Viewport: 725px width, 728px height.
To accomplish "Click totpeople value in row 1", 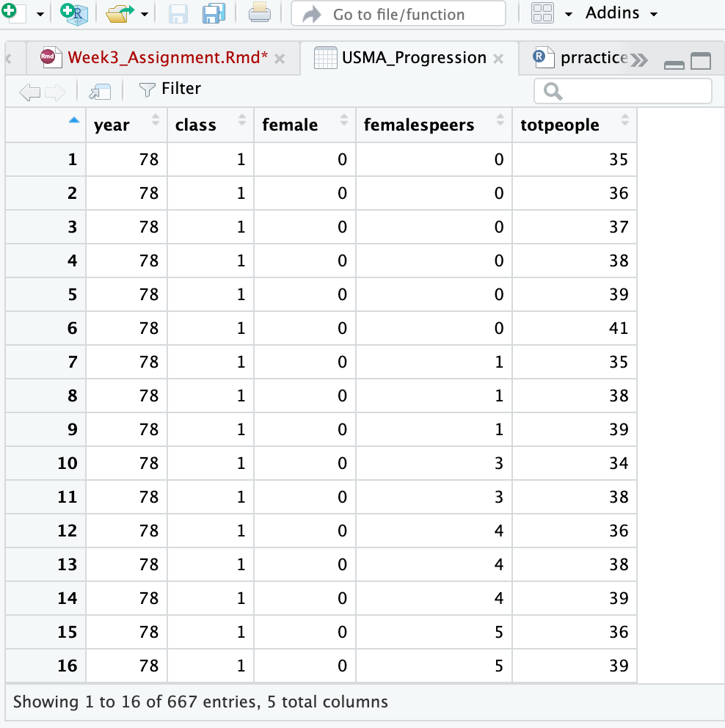I will pyautogui.click(x=619, y=159).
